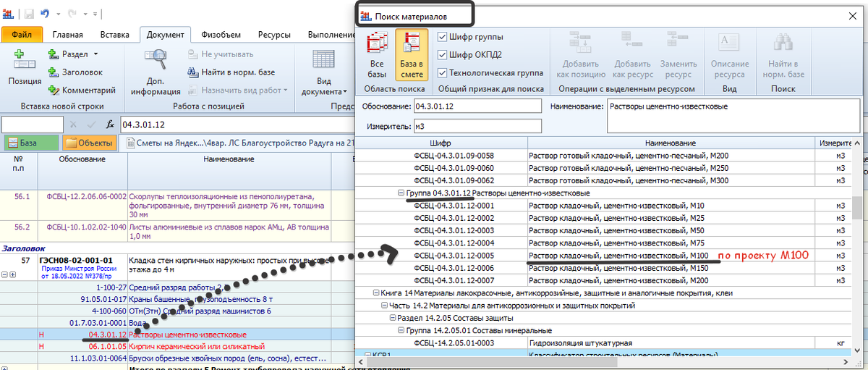868x370 pixels.
Task: Collapse the Часть 14.2 tree node
Action: pos(384,306)
